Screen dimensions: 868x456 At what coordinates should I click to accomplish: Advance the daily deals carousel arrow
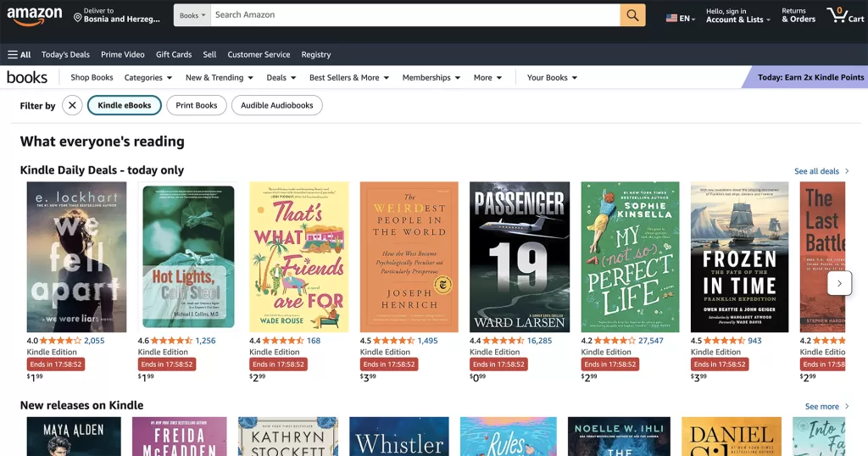(x=839, y=283)
